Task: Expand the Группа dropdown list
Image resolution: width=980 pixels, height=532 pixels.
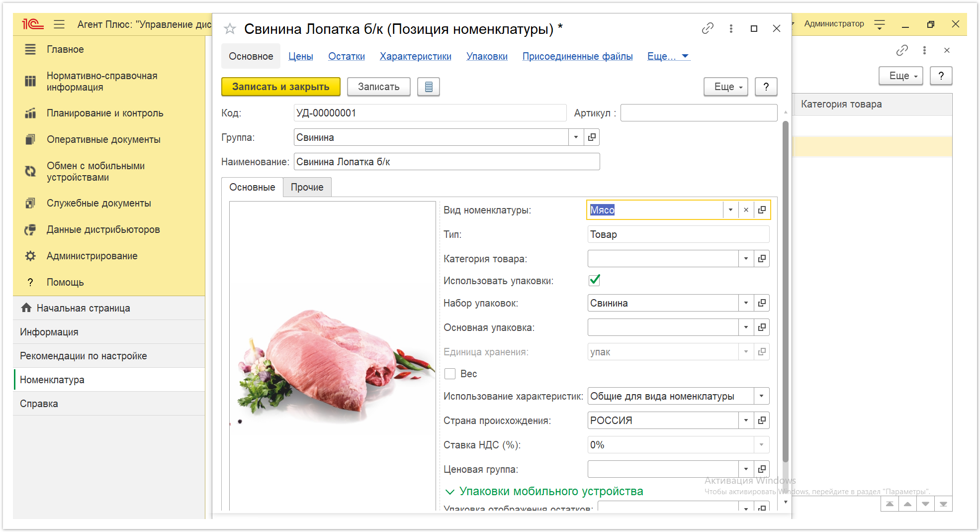Action: (576, 137)
